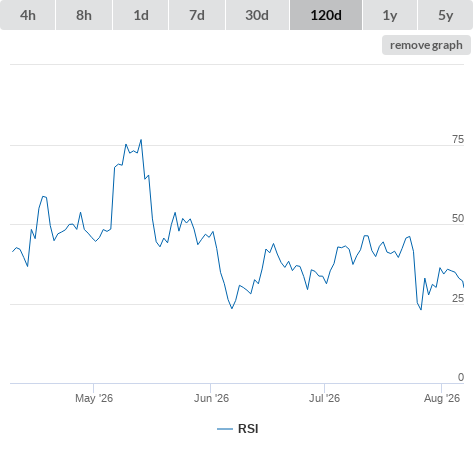Click the Jul '26 axis label
The width and height of the screenshot is (474, 455).
pyautogui.click(x=324, y=398)
